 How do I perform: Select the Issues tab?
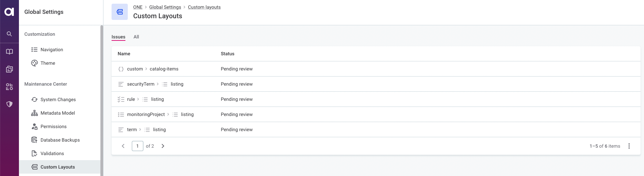click(x=118, y=37)
